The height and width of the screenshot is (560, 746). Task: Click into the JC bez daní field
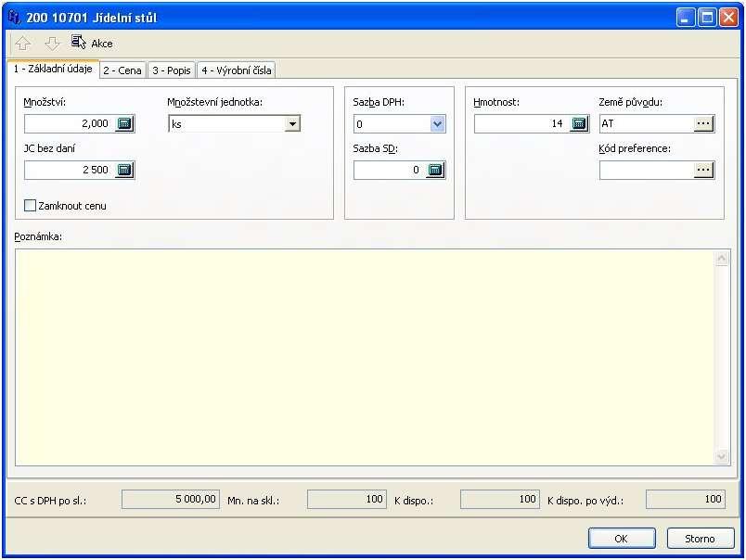tap(70, 170)
